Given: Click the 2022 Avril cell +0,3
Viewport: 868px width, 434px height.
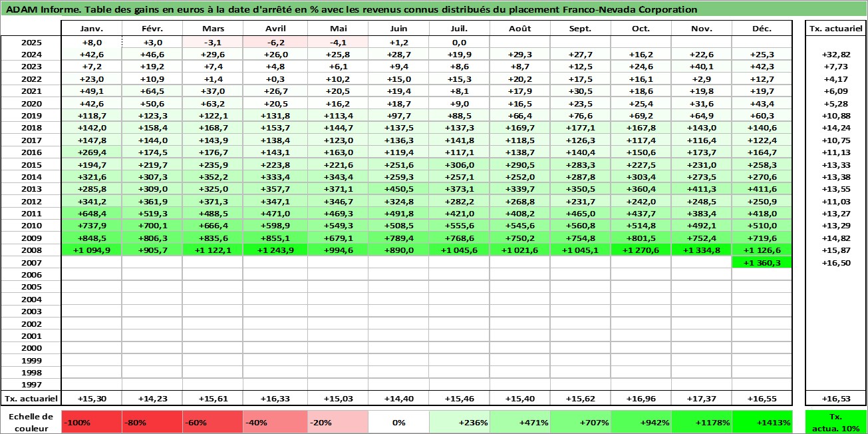Looking at the screenshot, I should (x=275, y=79).
